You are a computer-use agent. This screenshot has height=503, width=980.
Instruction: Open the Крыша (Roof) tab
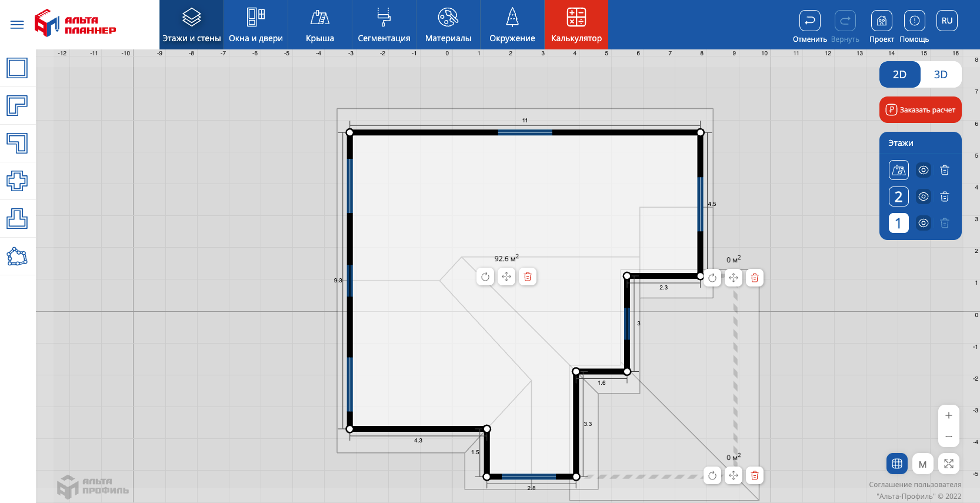point(320,25)
